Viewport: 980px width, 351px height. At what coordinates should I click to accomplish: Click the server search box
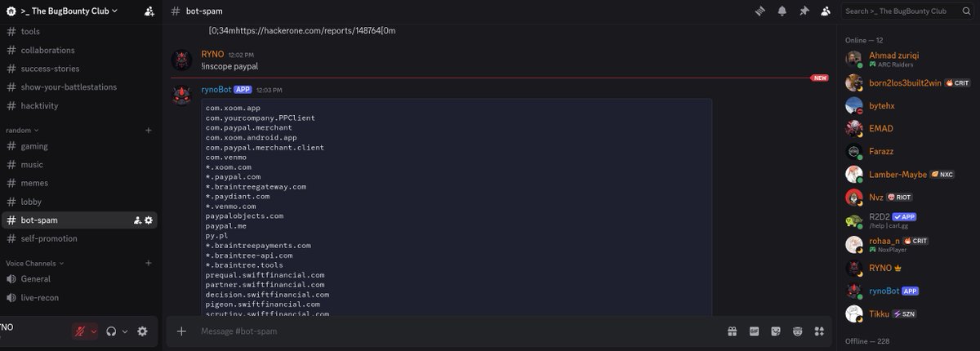(907, 11)
